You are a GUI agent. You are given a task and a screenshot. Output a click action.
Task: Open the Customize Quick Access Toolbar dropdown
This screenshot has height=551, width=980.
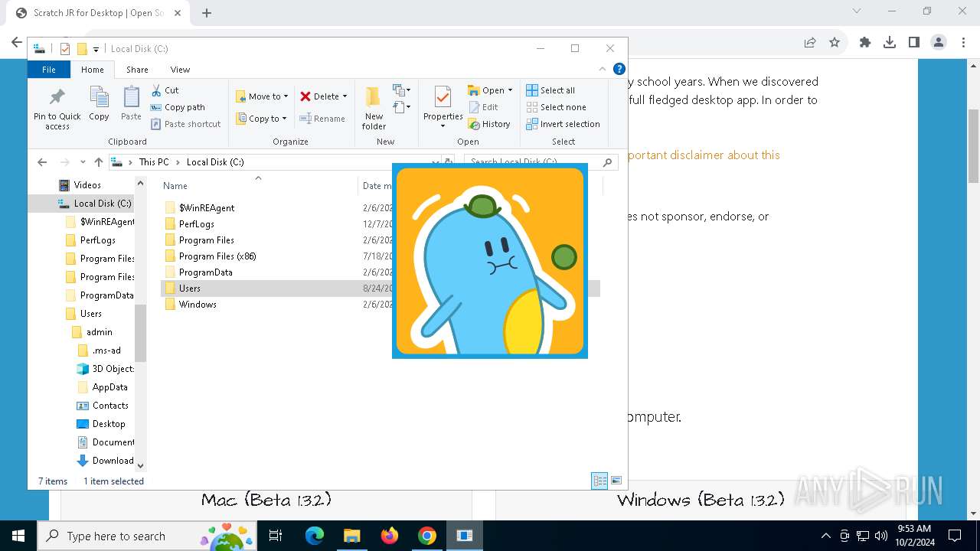(x=96, y=49)
